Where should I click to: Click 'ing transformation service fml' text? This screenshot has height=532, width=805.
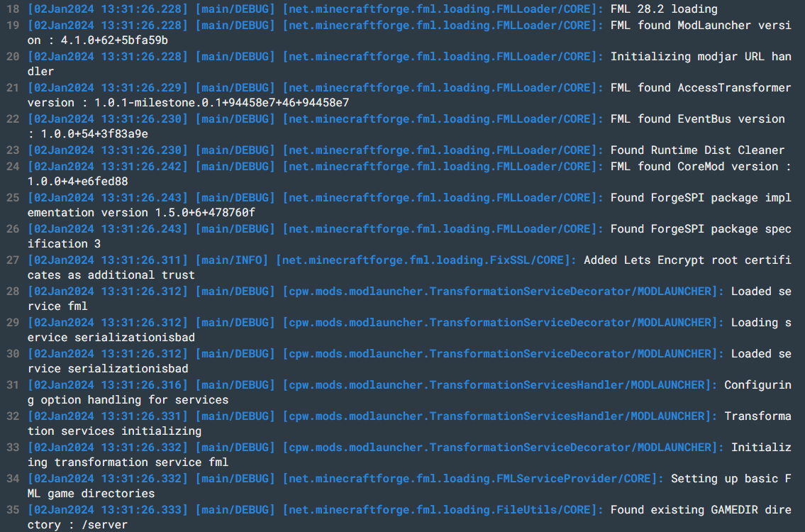point(128,462)
